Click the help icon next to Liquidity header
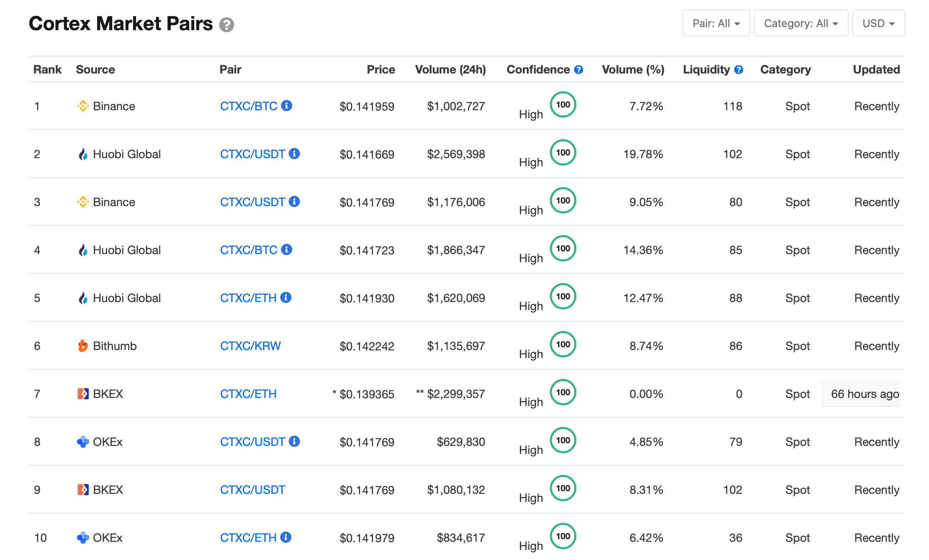 pos(739,69)
